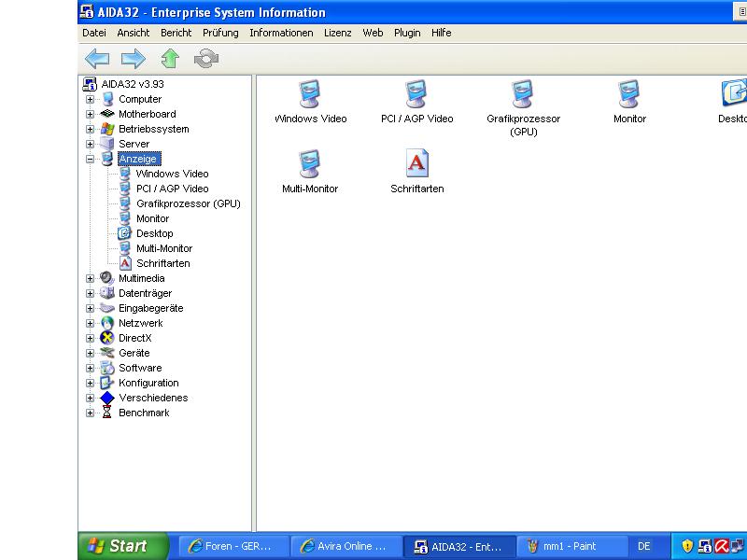
Task: Open the Informationen menu
Action: [281, 33]
